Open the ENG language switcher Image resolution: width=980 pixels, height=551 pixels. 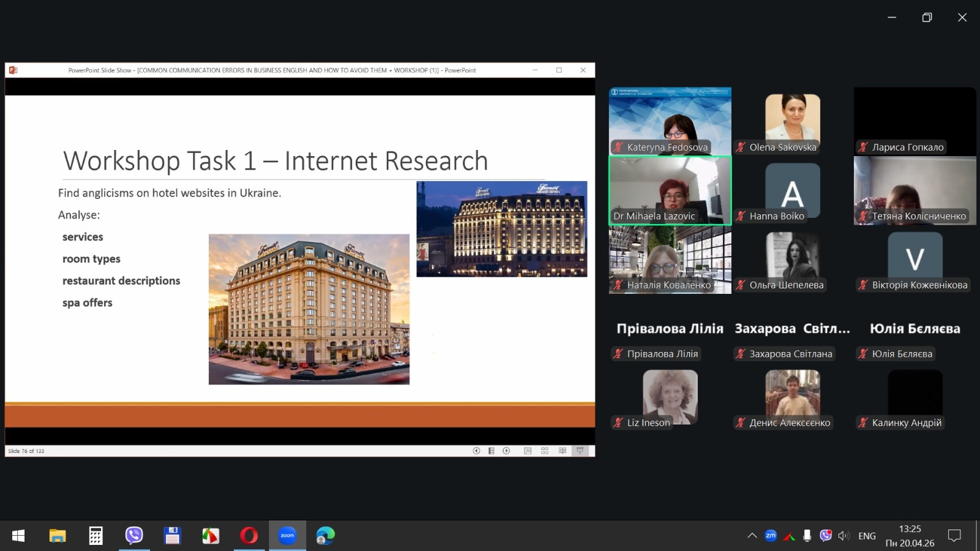[x=867, y=536]
